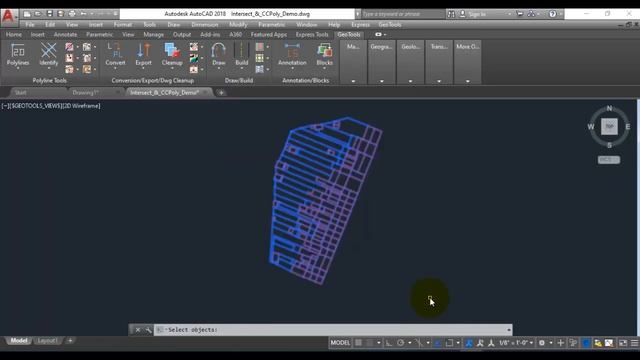Click the Plot printer icon in quick access toolbar
640x360 pixels.
coord(72,14)
